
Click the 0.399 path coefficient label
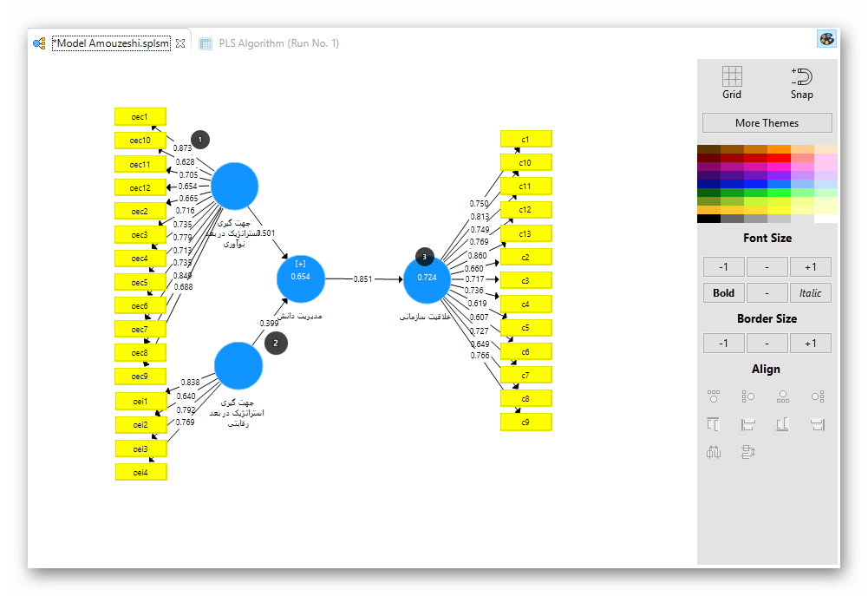tap(269, 323)
